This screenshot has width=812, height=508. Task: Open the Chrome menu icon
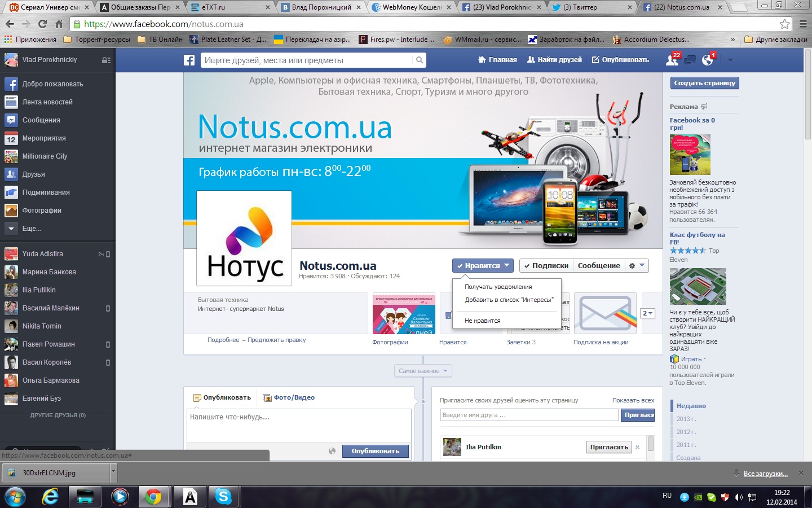pos(803,24)
